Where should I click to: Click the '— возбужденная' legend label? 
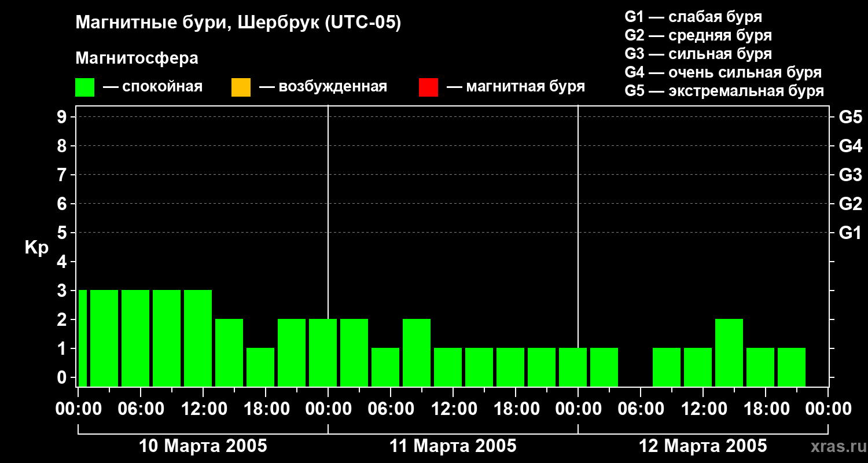click(323, 87)
